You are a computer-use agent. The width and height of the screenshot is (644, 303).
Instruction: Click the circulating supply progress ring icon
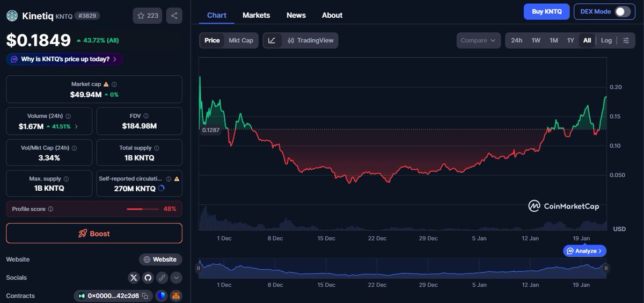162,189
